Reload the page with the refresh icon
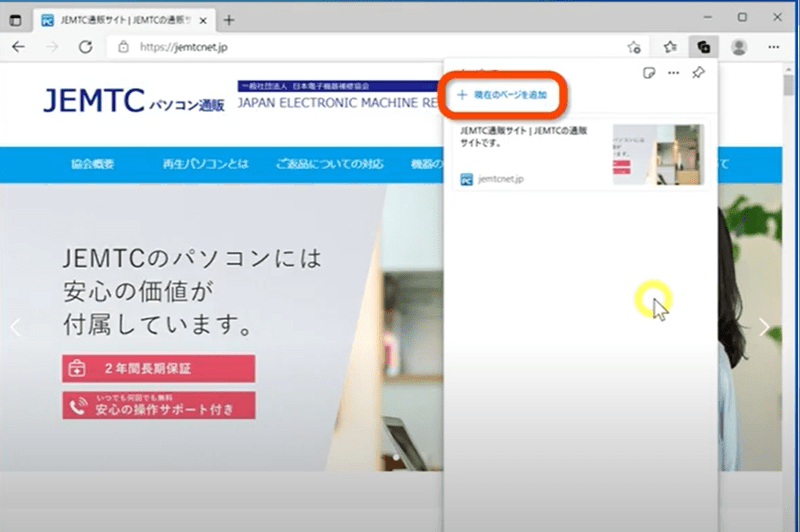Screen dimensions: 800x532 (x=86, y=47)
